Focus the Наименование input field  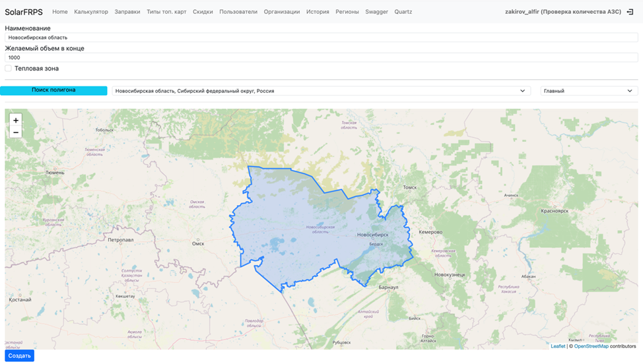point(321,38)
